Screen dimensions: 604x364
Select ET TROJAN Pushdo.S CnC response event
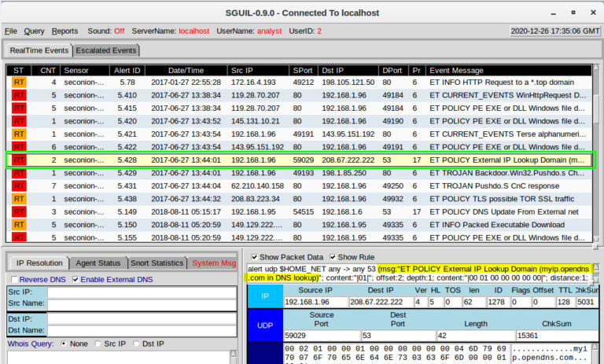[494, 186]
